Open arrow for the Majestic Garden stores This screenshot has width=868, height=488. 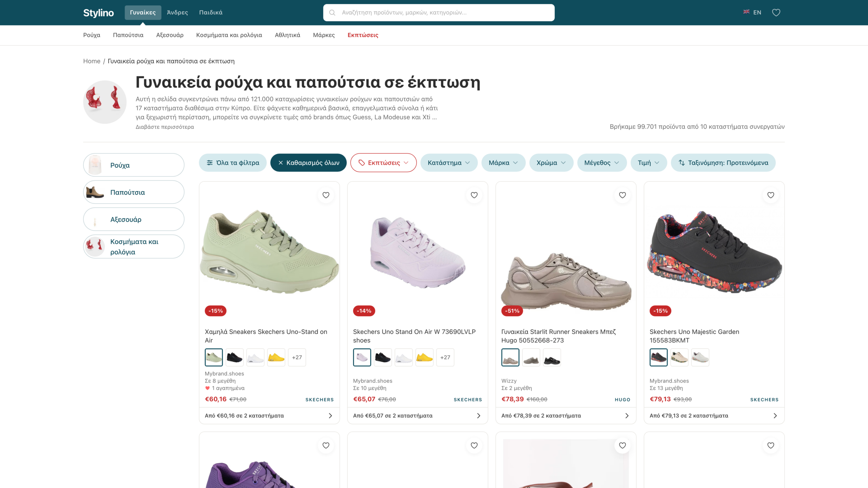[775, 415]
